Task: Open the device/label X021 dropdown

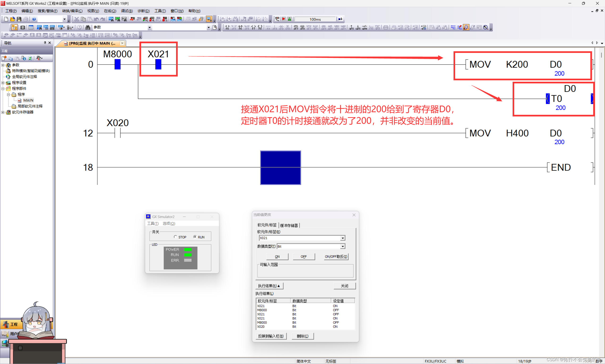Action: click(x=342, y=238)
